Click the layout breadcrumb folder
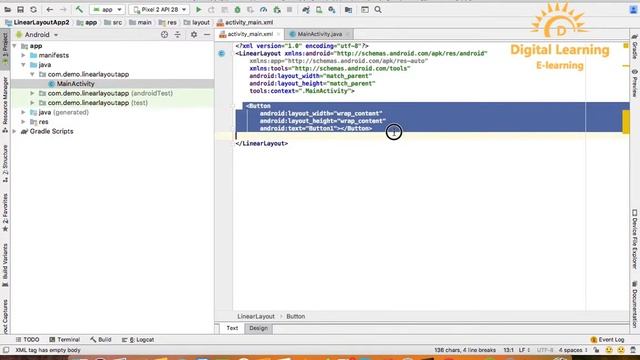The height and width of the screenshot is (360, 640). tap(197, 22)
